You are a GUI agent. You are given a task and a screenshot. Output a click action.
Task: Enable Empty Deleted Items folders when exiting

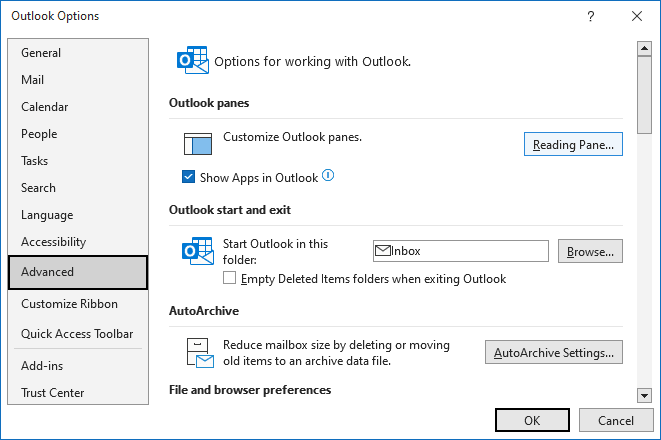[229, 278]
